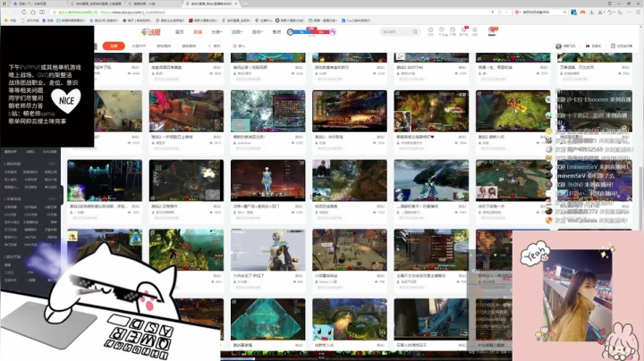644x361 pixels.
Task: Click the scissors screenshot tool icon
Action: pyautogui.click(x=601, y=13)
